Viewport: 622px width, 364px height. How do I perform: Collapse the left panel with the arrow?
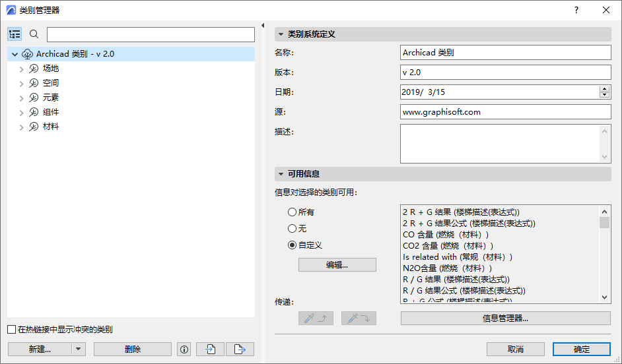[263, 25]
